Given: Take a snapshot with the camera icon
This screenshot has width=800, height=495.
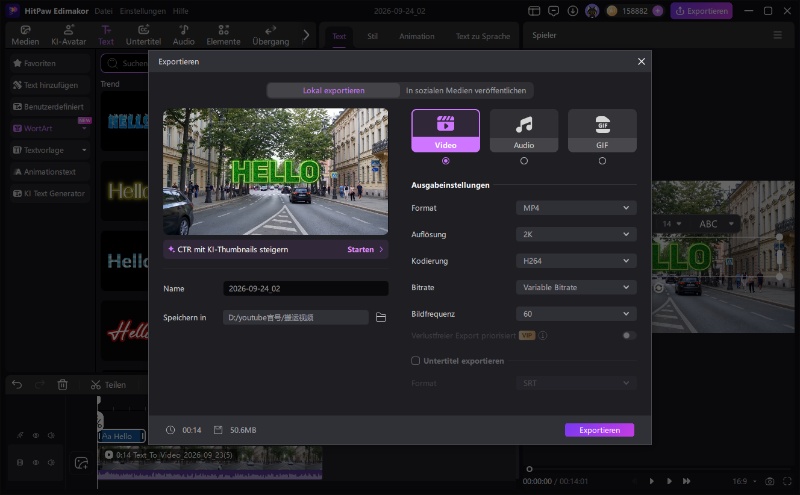Looking at the screenshot, I should click(770, 481).
